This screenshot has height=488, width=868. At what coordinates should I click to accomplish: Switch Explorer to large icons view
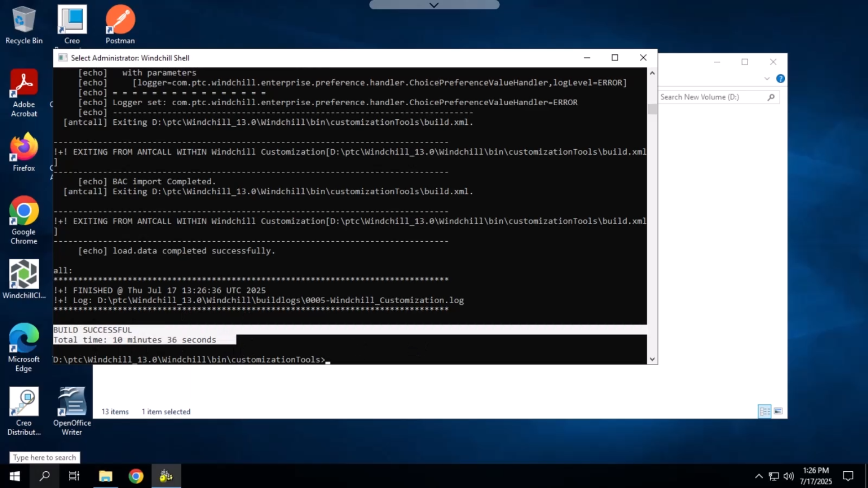778,411
